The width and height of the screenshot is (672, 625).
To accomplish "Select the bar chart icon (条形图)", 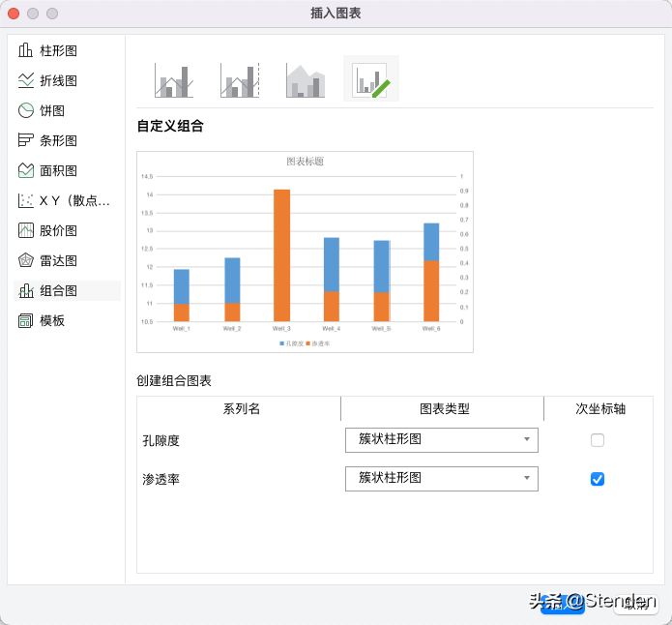I will point(26,140).
